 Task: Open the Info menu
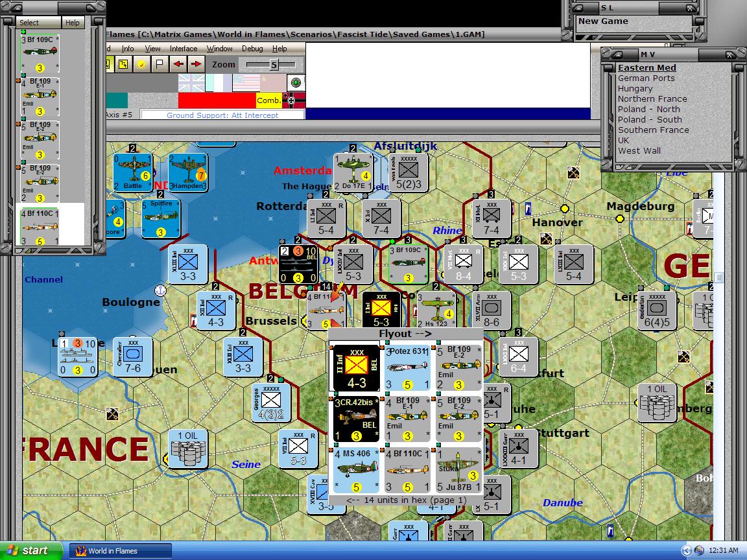[128, 49]
